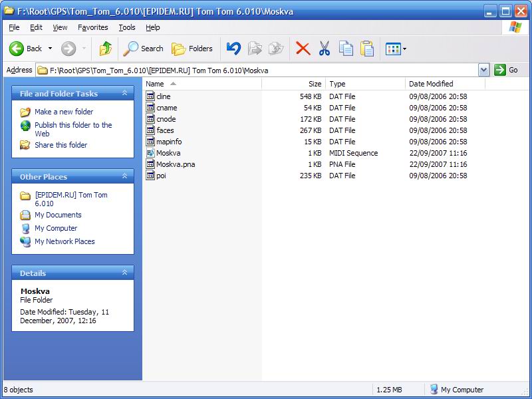The width and height of the screenshot is (532, 399).
Task: Open the Back history dropdown arrow
Action: point(50,49)
